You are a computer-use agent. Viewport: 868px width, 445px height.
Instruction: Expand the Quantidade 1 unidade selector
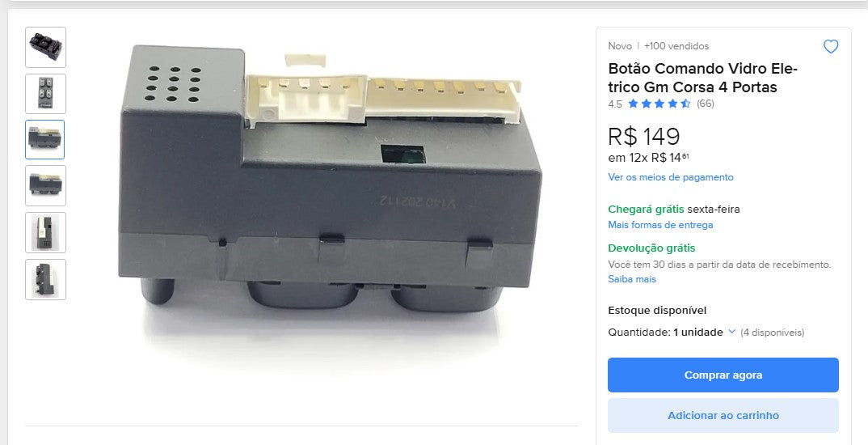[672, 332]
